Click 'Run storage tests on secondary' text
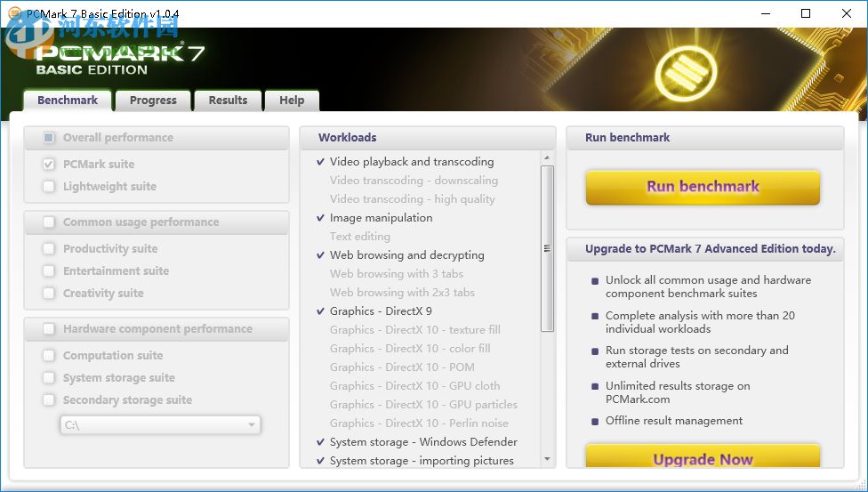This screenshot has height=492, width=868. click(x=697, y=357)
